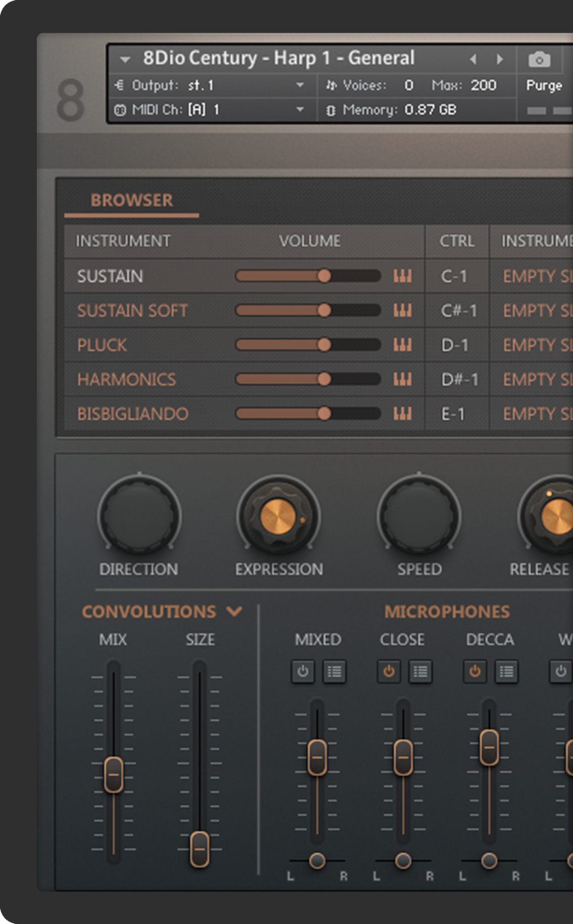Click the keyboard icon in SUSTAIN row
This screenshot has height=924, width=573.
[402, 276]
